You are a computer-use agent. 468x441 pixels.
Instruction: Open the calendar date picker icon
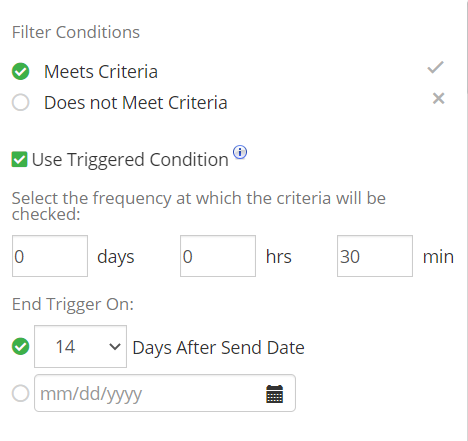(274, 394)
